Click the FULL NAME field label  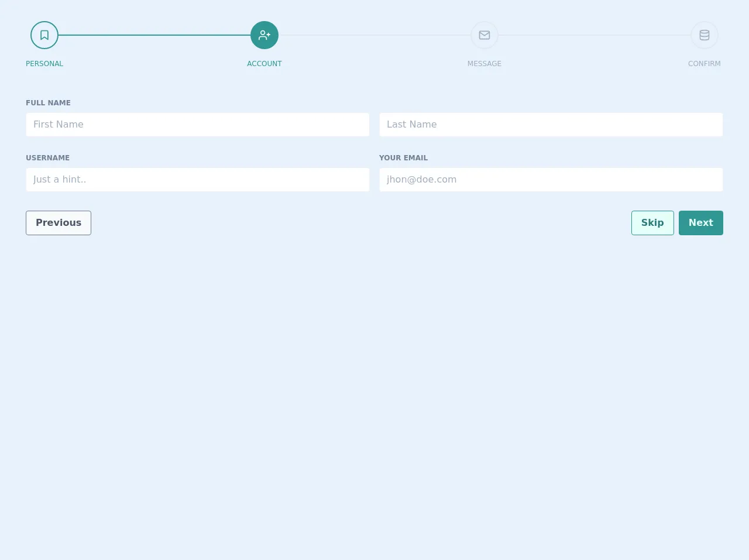(x=48, y=103)
